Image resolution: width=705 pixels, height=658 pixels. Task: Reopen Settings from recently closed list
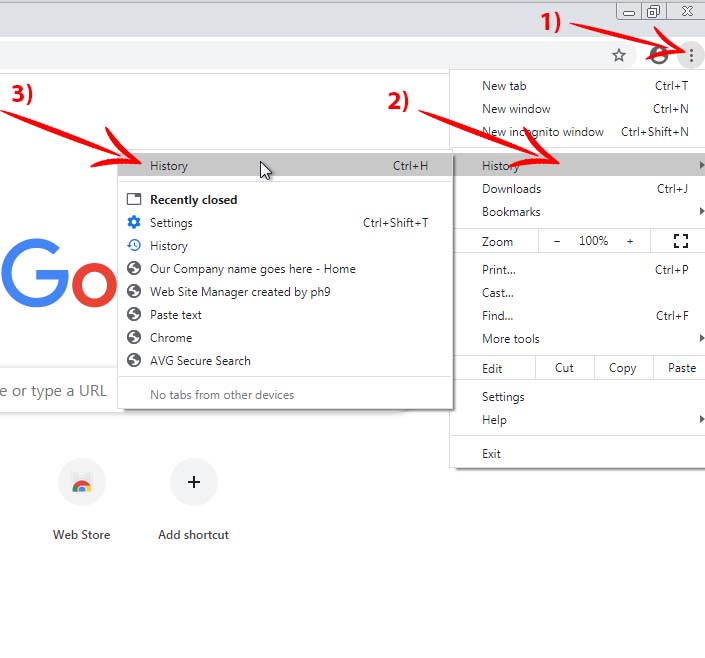(171, 223)
